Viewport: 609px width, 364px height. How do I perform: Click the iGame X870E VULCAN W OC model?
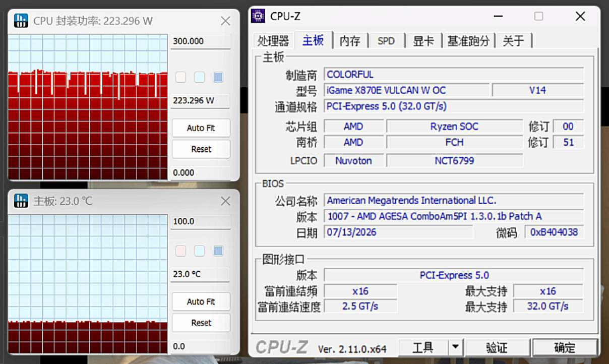point(406,90)
